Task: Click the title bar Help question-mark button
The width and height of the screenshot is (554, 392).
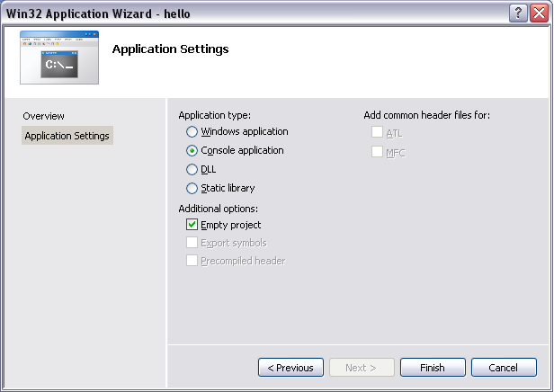Action: point(518,13)
